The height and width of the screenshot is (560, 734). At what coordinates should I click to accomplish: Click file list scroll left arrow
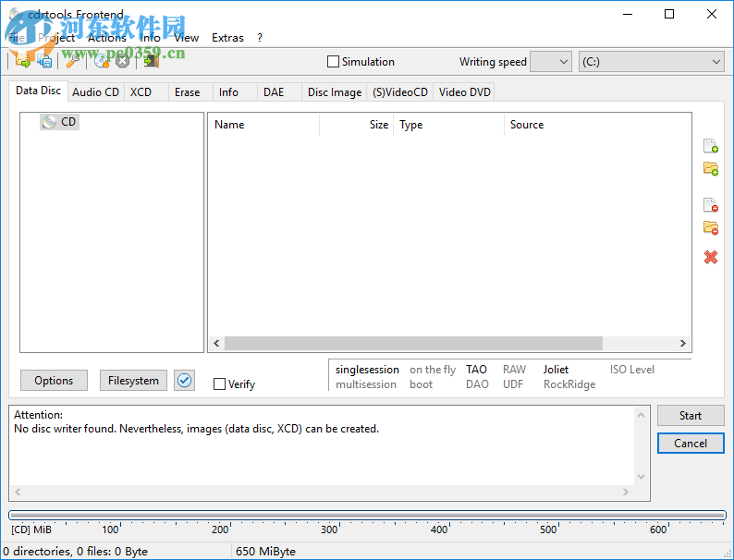pos(216,343)
